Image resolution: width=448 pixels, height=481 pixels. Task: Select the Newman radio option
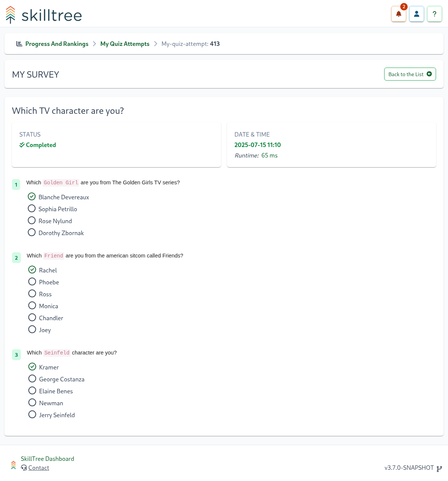coord(32,402)
